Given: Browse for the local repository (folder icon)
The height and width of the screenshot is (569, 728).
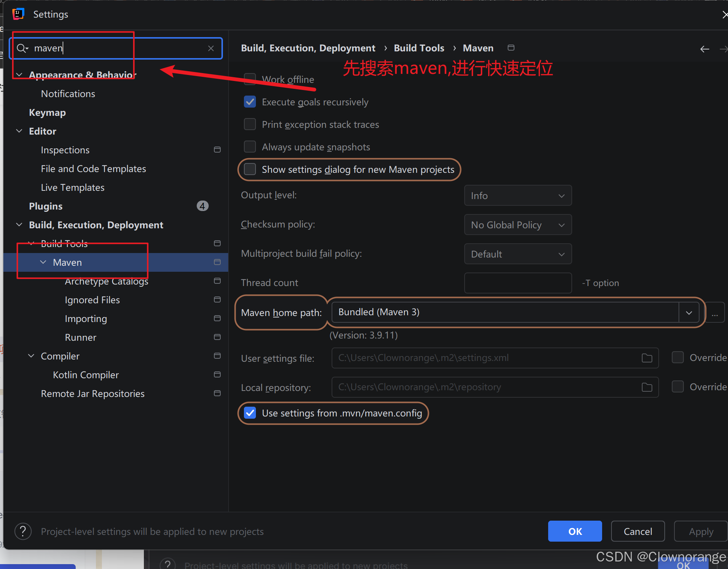Looking at the screenshot, I should pyautogui.click(x=647, y=387).
